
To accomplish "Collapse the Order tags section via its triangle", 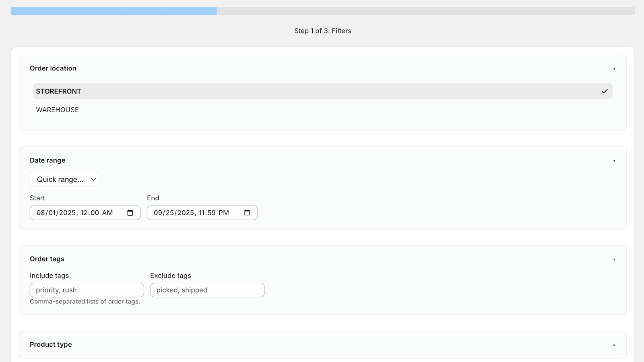I will [x=614, y=259].
